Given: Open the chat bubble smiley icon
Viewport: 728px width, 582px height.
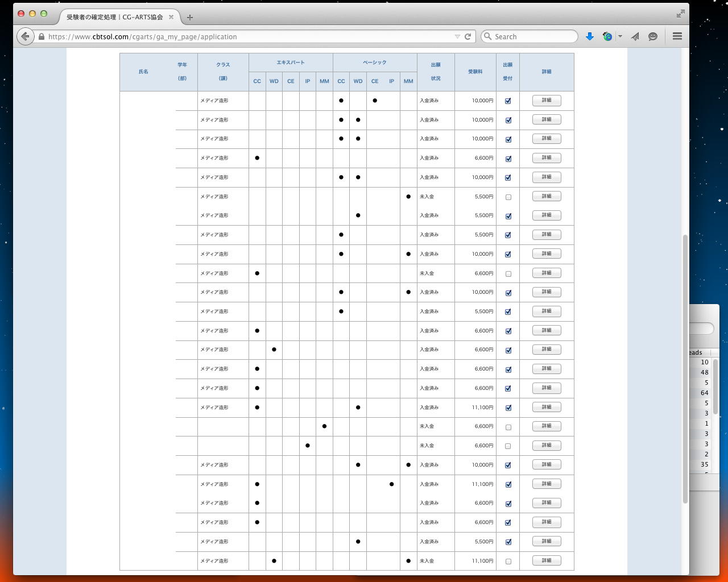Looking at the screenshot, I should point(653,36).
